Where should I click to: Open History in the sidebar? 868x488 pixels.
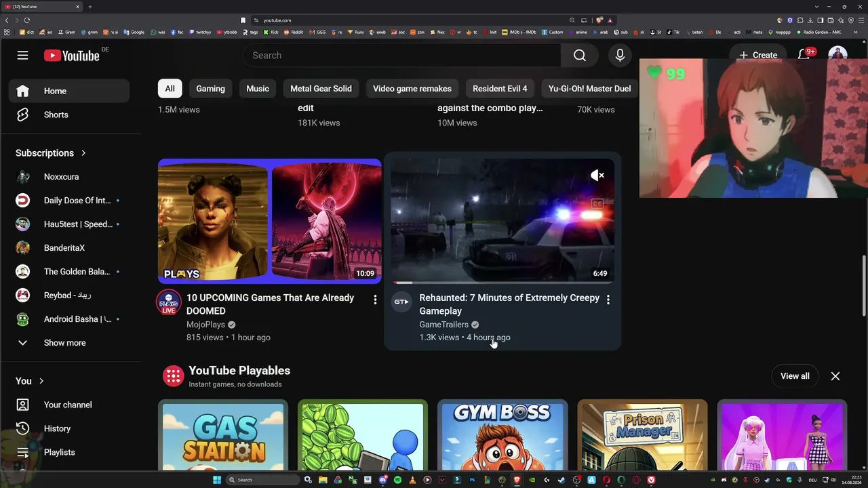(69, 428)
